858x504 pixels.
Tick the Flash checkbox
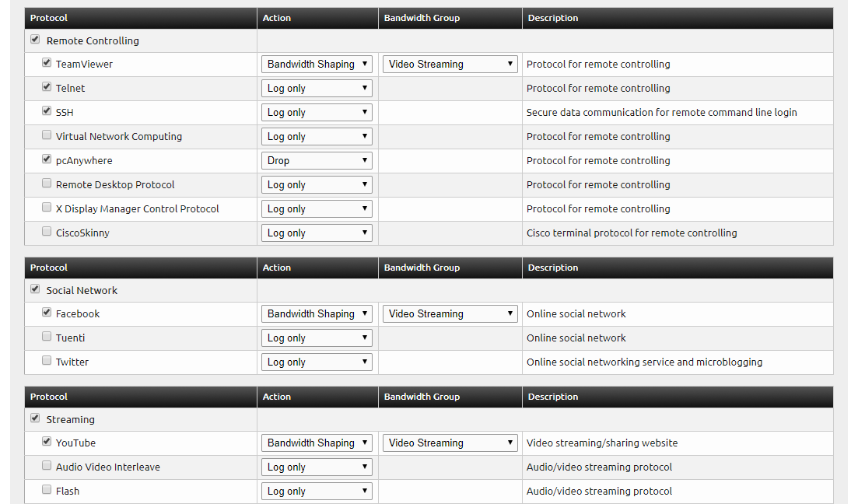point(47,490)
